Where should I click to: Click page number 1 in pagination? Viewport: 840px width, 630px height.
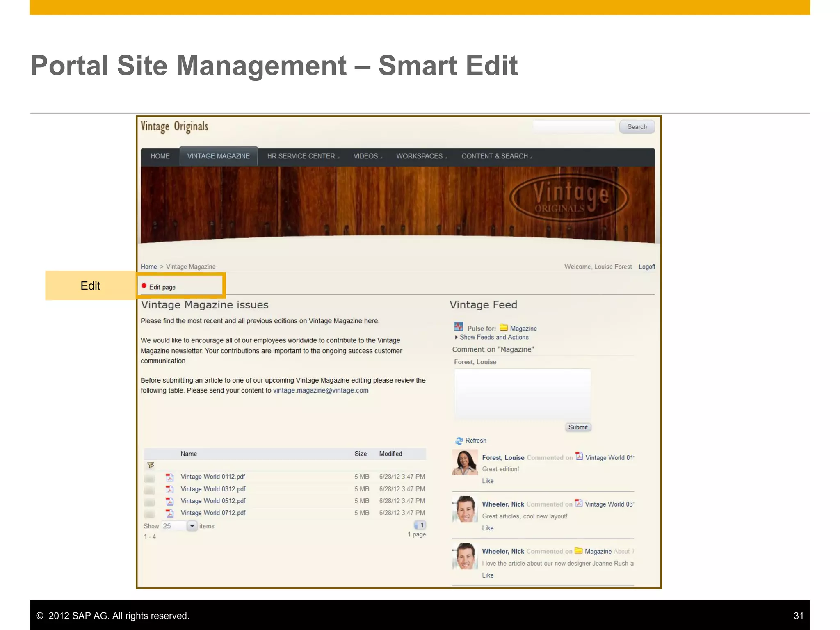(x=421, y=525)
